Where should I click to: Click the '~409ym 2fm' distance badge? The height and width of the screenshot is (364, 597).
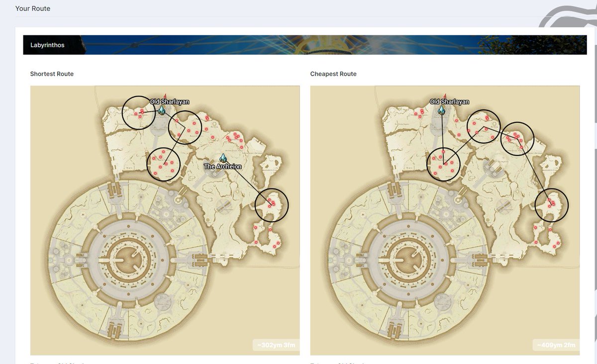click(556, 345)
